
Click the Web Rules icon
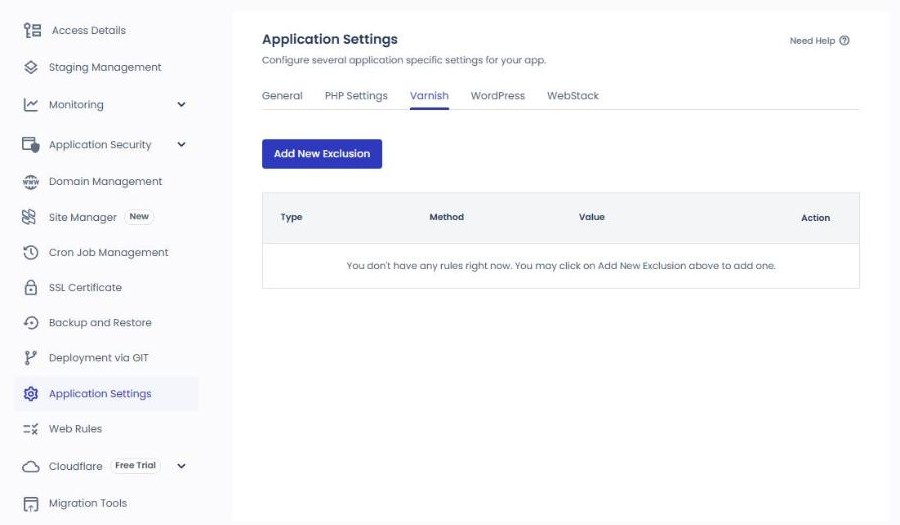point(30,429)
